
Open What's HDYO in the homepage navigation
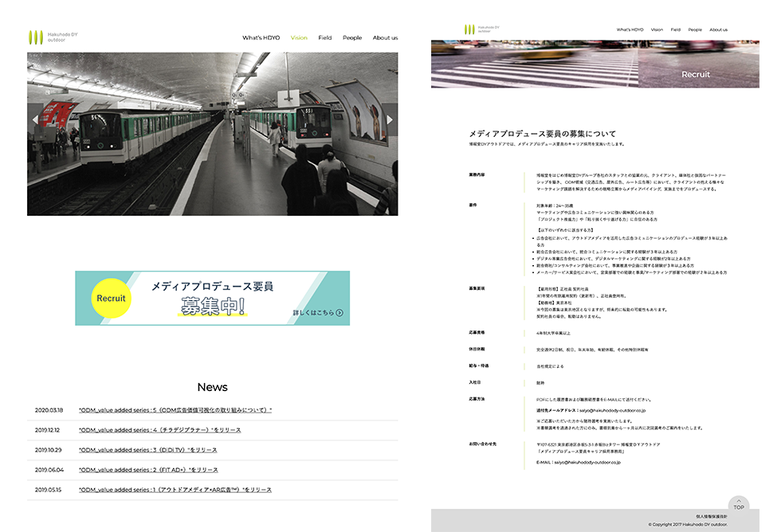coord(263,37)
